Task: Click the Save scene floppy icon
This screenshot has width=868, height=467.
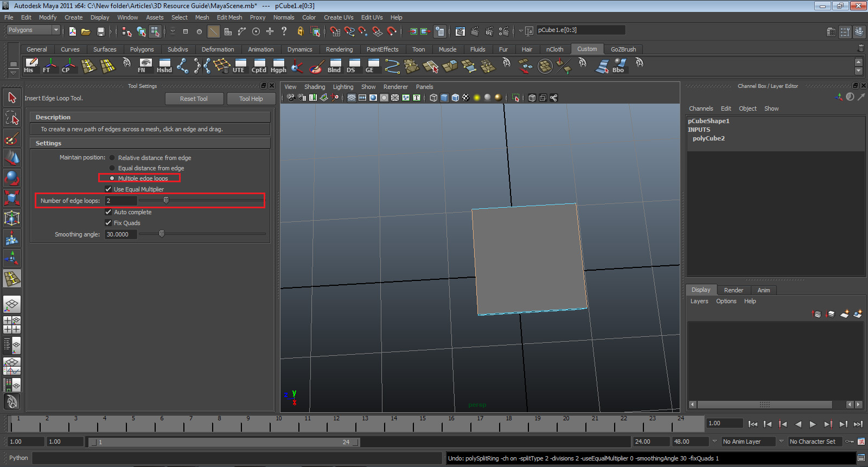Action: click(100, 32)
